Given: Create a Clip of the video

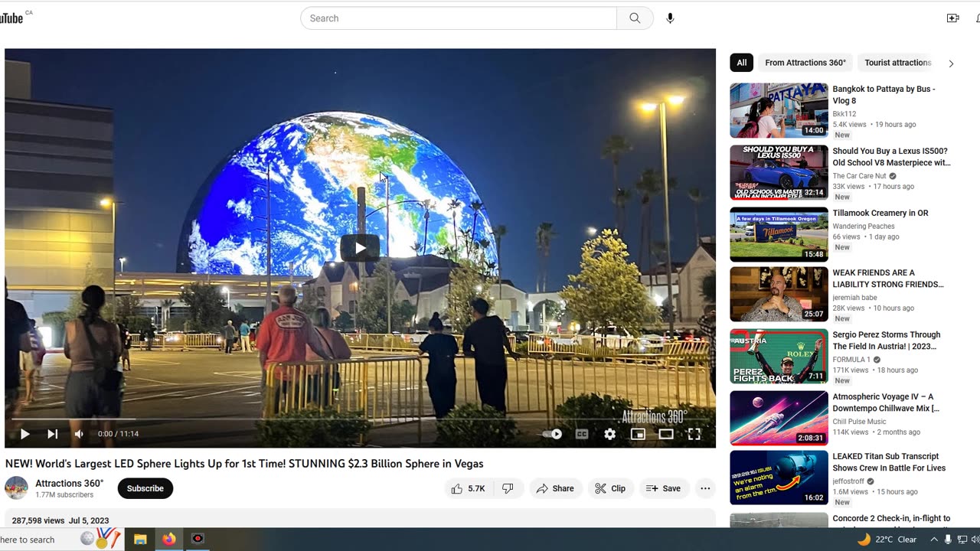Looking at the screenshot, I should (x=611, y=488).
